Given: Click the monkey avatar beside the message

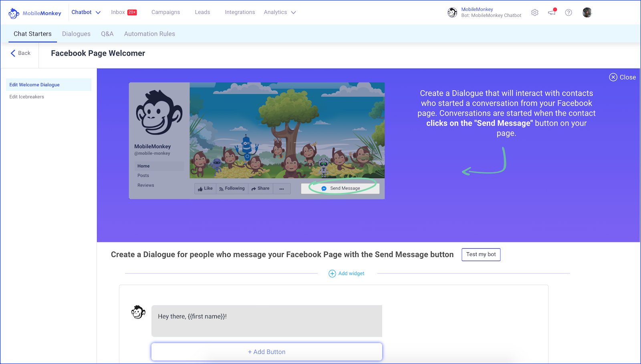Looking at the screenshot, I should coord(138,312).
